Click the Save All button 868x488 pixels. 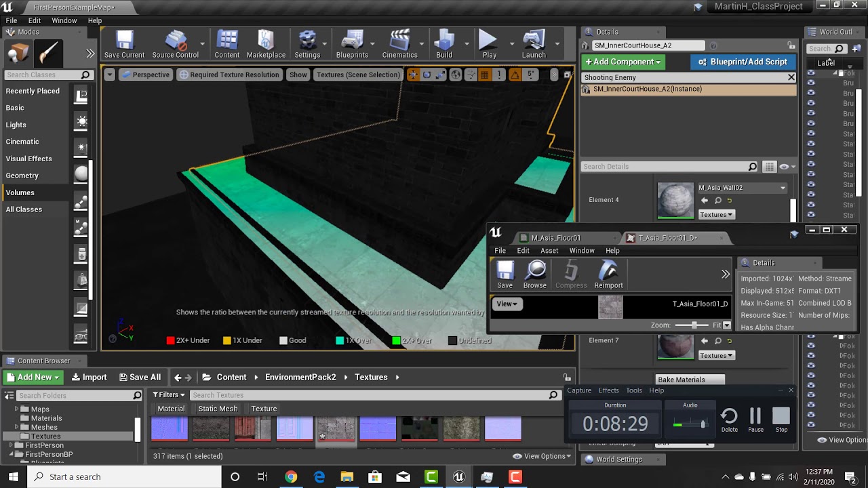coord(140,378)
